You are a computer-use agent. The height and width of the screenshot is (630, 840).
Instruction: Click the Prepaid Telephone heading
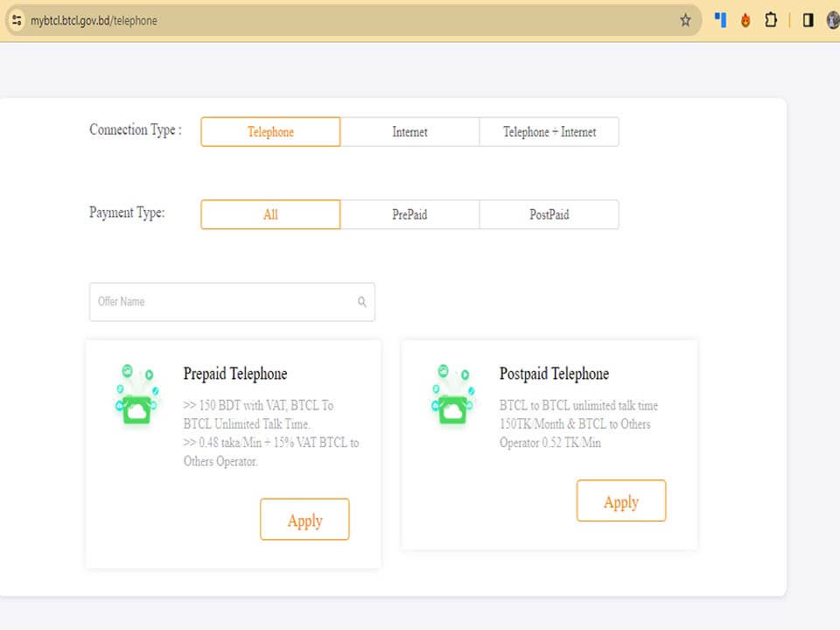pyautogui.click(x=235, y=374)
